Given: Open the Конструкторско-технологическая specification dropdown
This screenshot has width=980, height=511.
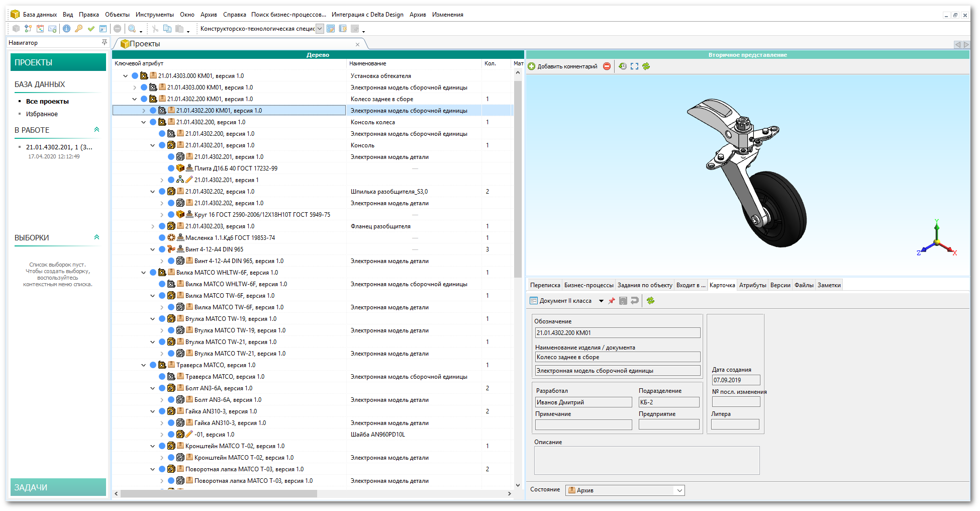Looking at the screenshot, I should tap(320, 29).
